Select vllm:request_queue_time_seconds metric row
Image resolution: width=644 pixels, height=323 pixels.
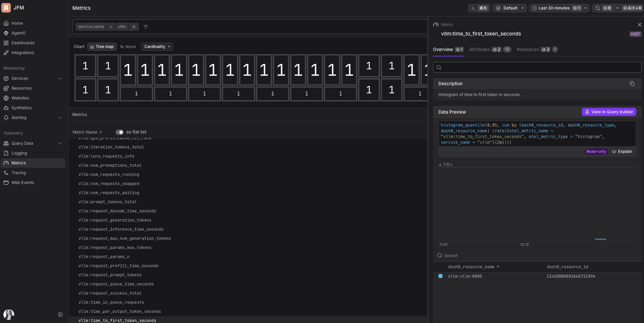click(x=248, y=284)
